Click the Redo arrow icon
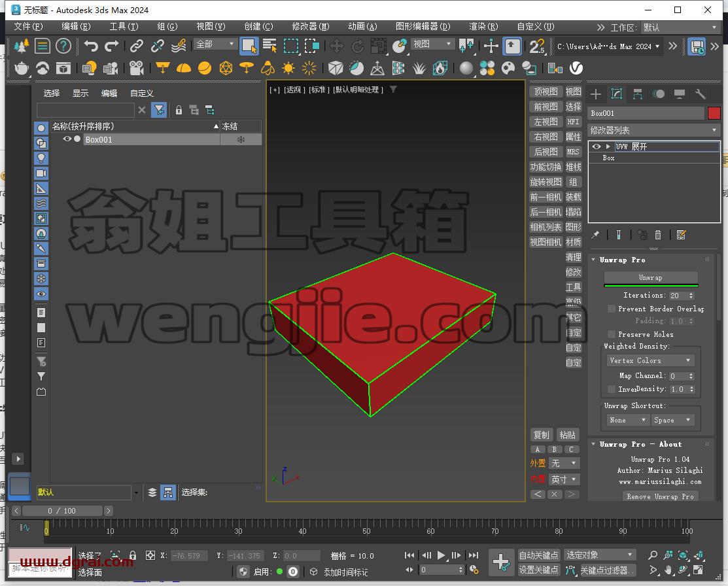Viewport: 728px width, 586px height. (111, 46)
